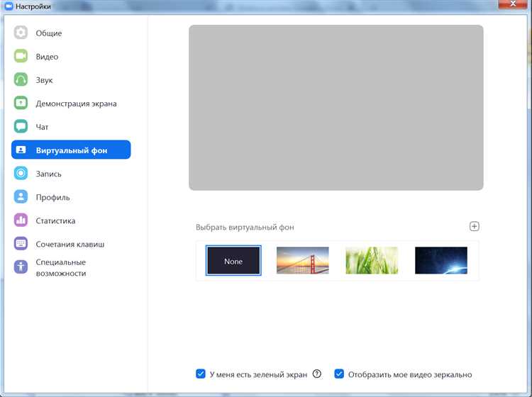
Task: Click the Специальные возможности accessibility icon
Action: point(21,267)
